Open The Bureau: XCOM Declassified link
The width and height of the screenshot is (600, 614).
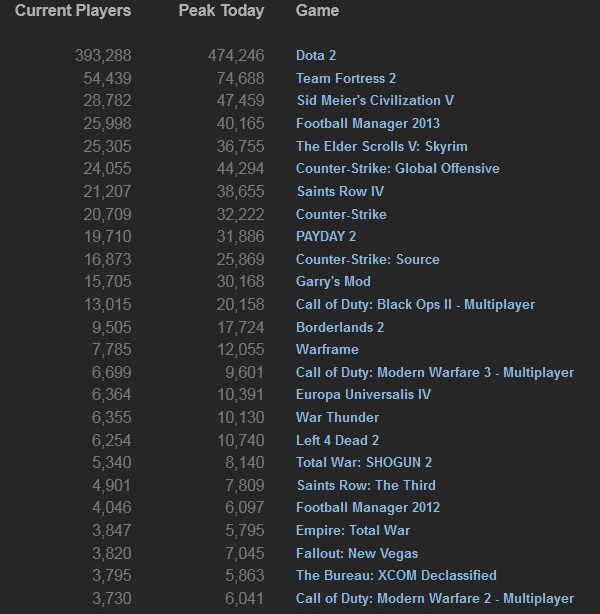point(396,575)
